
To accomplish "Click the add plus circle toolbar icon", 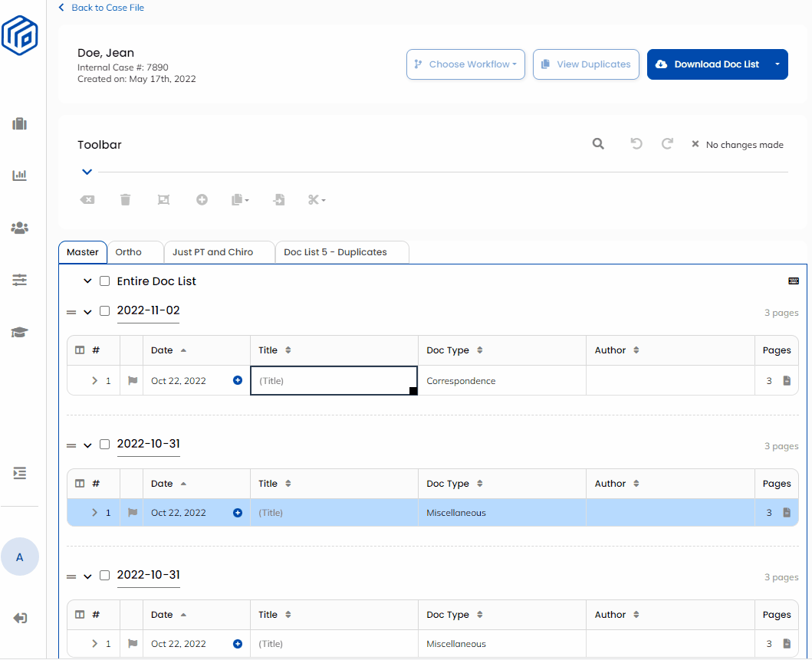I will click(x=202, y=200).
